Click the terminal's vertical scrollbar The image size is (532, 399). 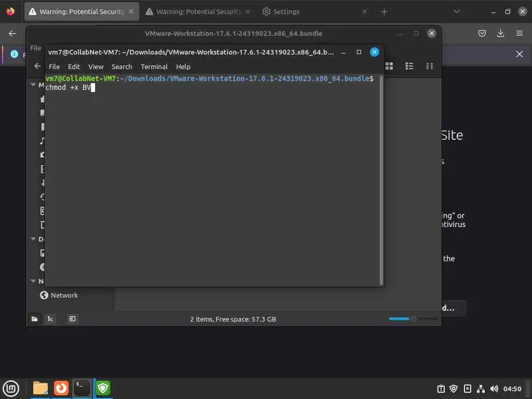pos(381,180)
